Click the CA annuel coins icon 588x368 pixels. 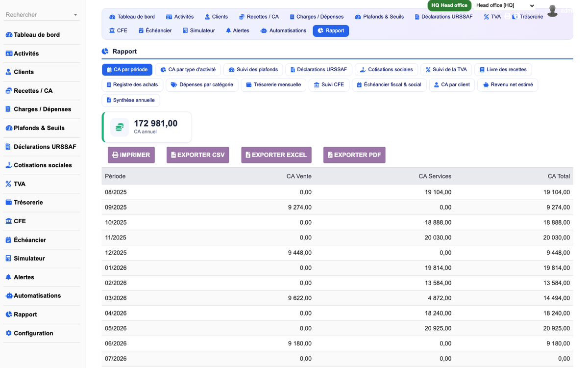120,127
